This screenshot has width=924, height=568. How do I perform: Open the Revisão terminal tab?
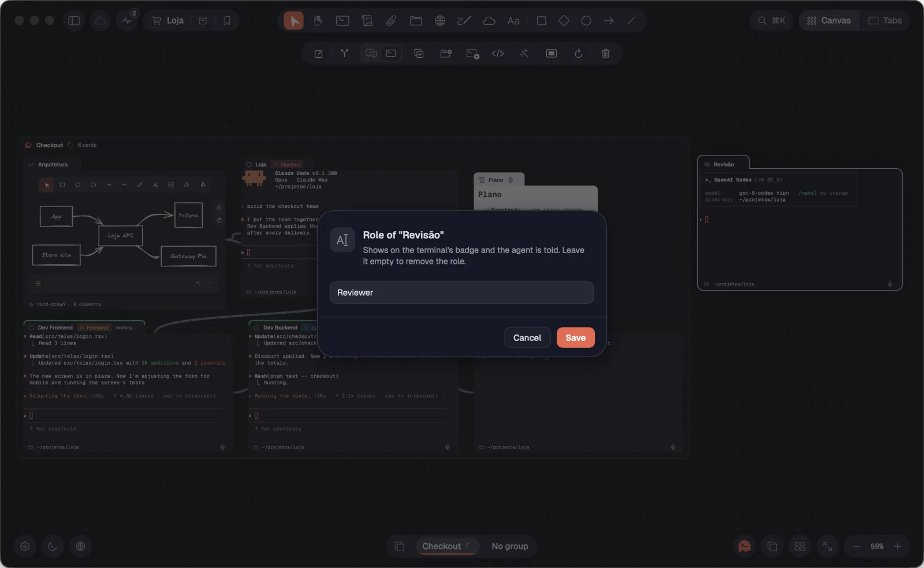(723, 164)
